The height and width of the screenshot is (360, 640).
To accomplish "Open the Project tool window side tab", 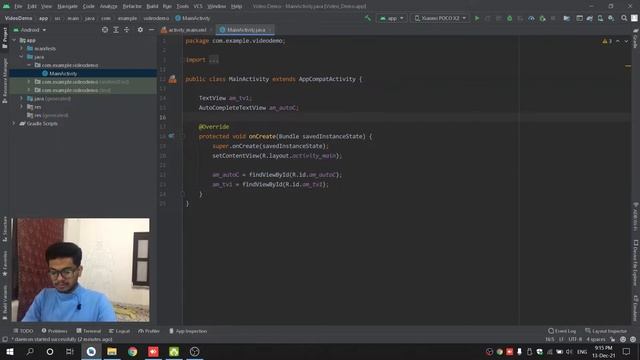I will pyautogui.click(x=5, y=38).
